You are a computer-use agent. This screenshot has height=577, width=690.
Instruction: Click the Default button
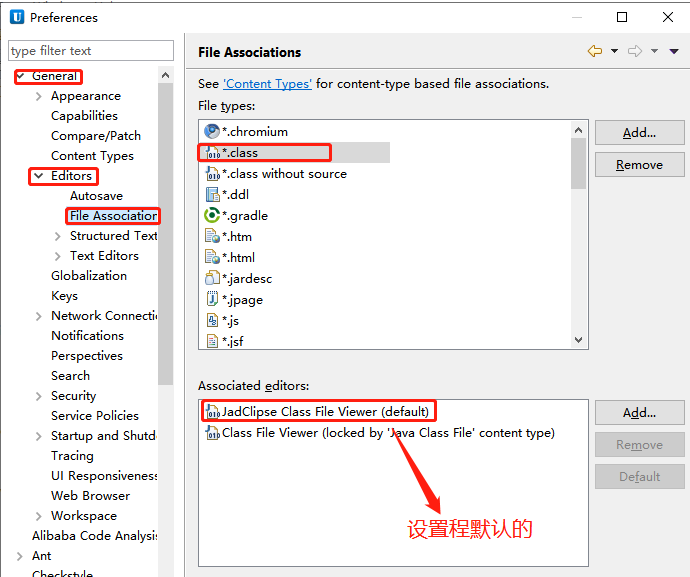pos(639,476)
